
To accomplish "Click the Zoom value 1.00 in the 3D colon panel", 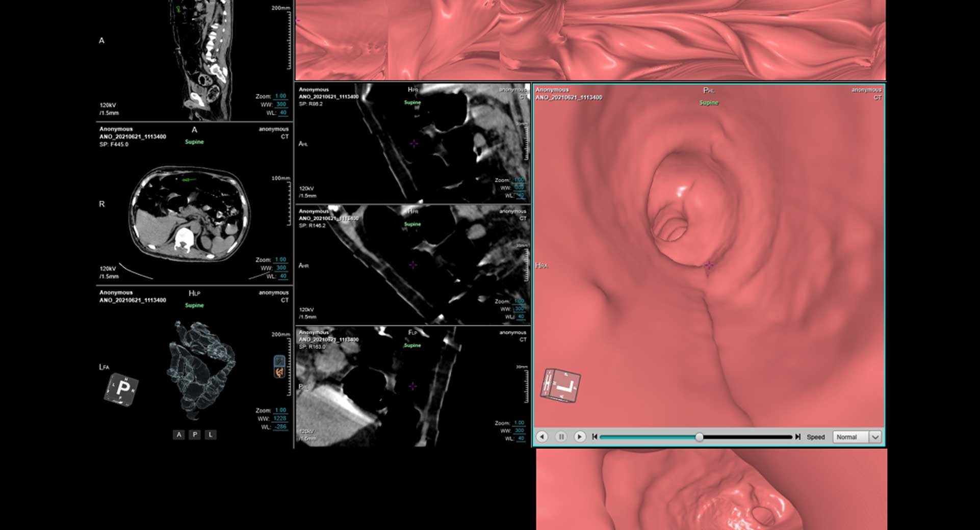I will (280, 410).
